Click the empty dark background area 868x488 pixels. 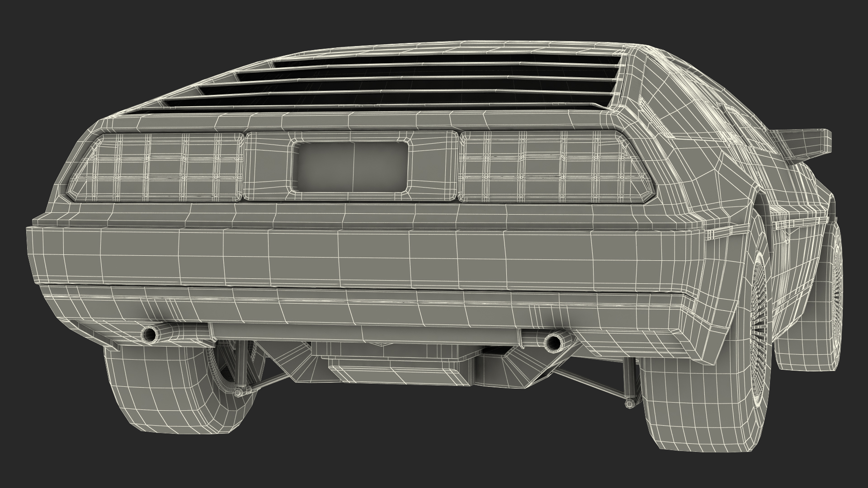click(x=90, y=68)
